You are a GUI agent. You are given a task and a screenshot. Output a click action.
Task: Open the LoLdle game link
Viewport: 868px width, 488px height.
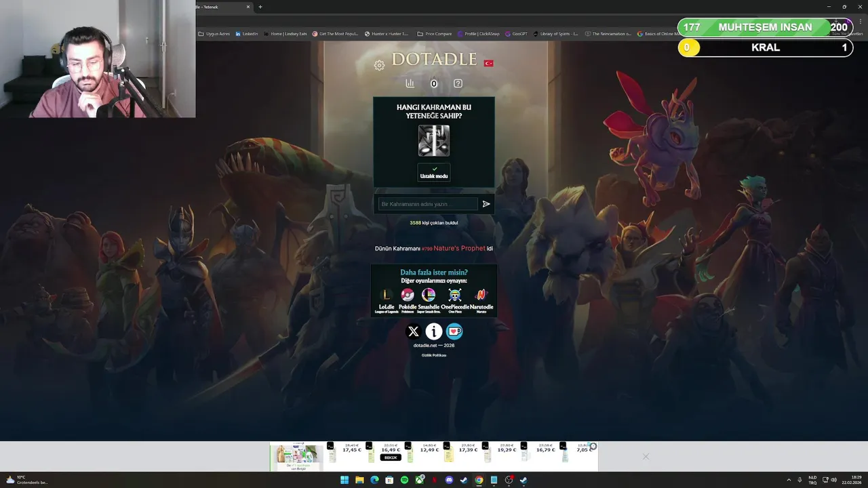tap(387, 300)
